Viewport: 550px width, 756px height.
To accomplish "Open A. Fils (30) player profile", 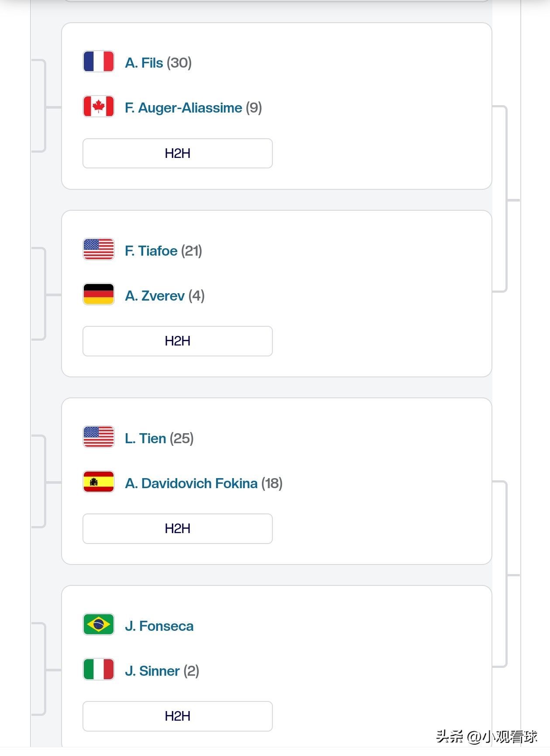I will click(x=158, y=63).
